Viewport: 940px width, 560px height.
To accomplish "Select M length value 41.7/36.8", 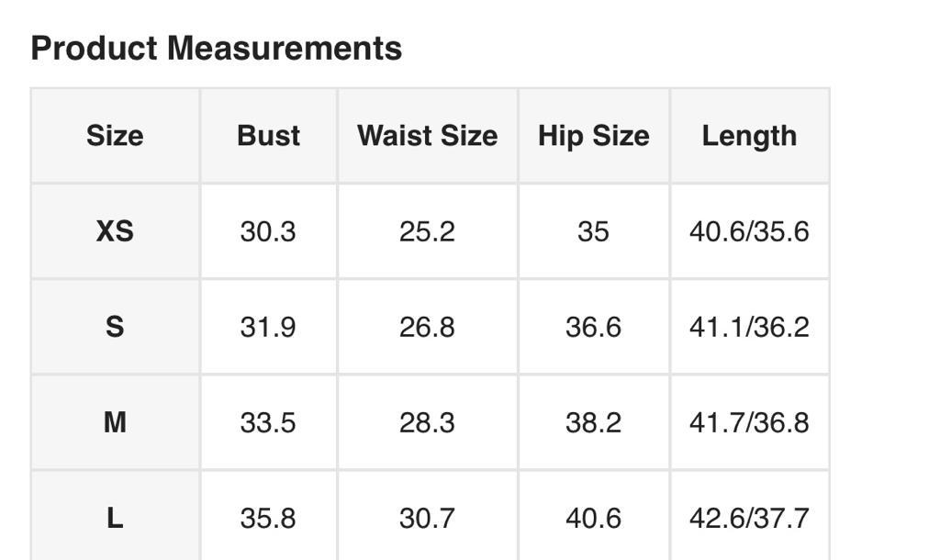I will click(x=749, y=422).
